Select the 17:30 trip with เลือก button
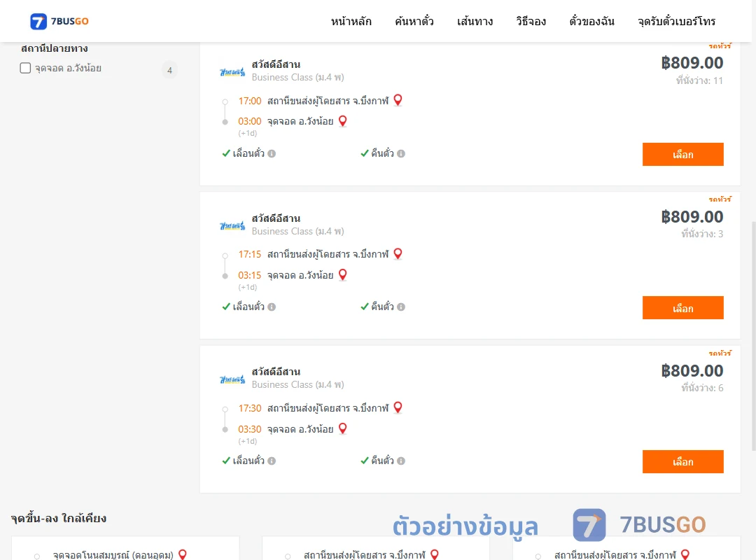 tap(682, 461)
